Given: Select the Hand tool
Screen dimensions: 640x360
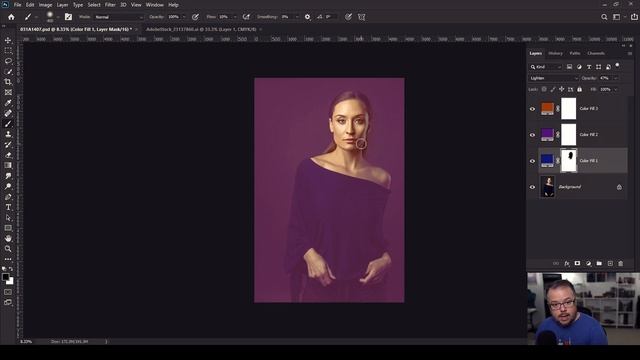Looking at the screenshot, I should click(x=8, y=238).
